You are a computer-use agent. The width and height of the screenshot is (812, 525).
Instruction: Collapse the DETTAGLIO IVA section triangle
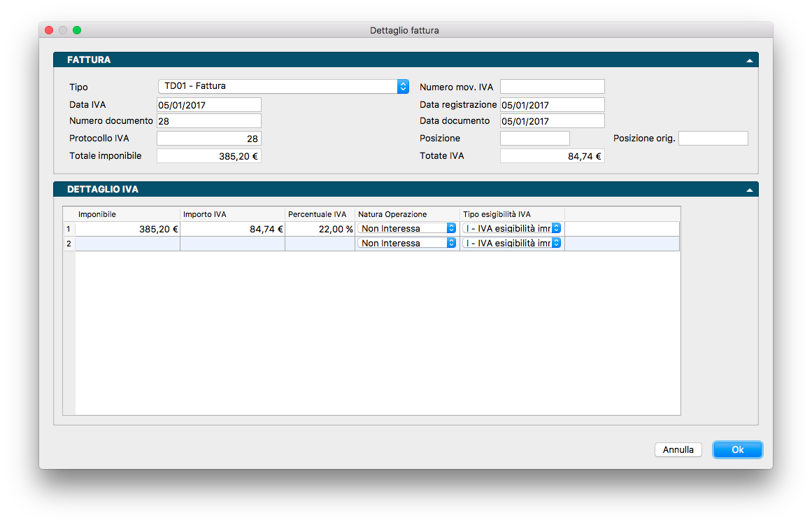749,190
